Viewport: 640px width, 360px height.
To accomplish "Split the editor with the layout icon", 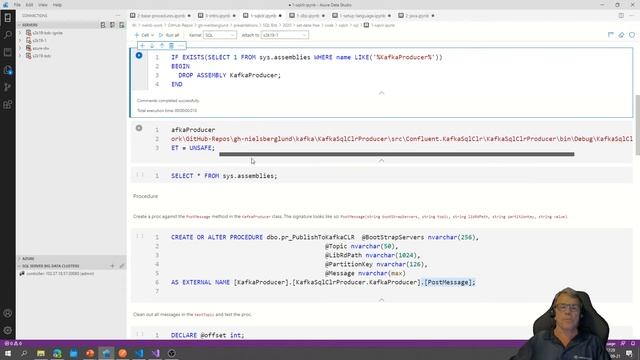I will coord(621,16).
